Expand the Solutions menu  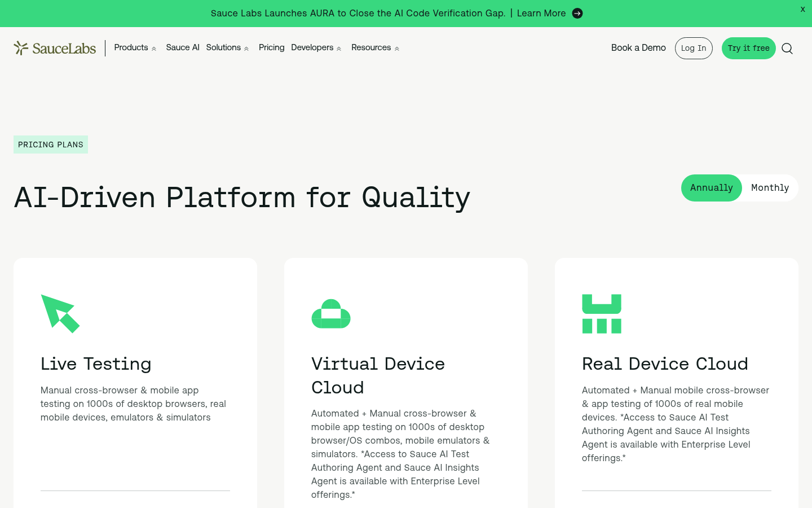tap(227, 48)
